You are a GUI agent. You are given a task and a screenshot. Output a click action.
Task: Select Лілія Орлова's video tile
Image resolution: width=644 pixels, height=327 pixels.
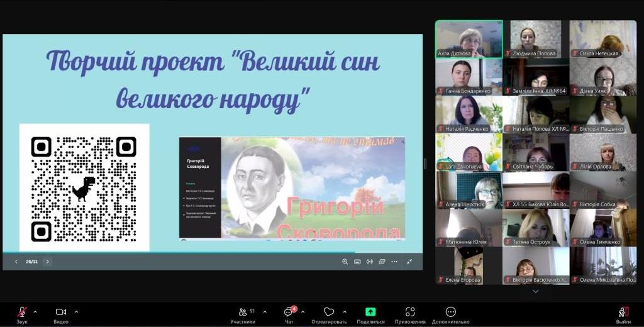603,152
